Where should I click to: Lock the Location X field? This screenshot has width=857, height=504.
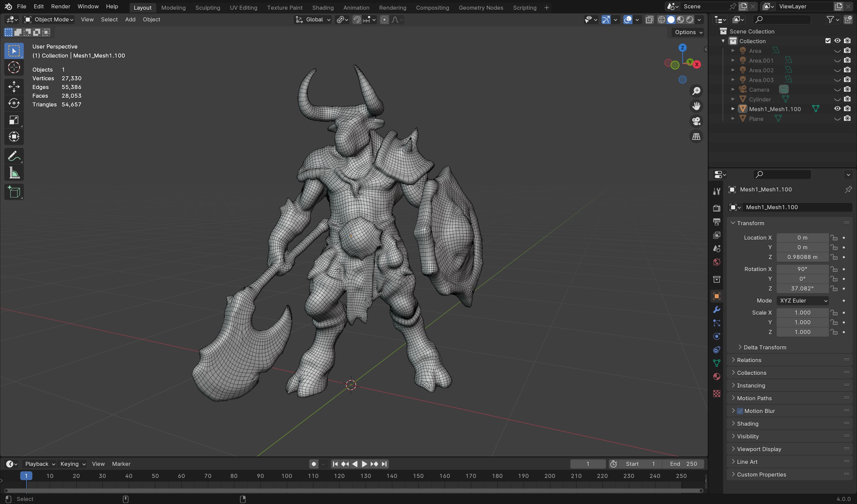834,238
